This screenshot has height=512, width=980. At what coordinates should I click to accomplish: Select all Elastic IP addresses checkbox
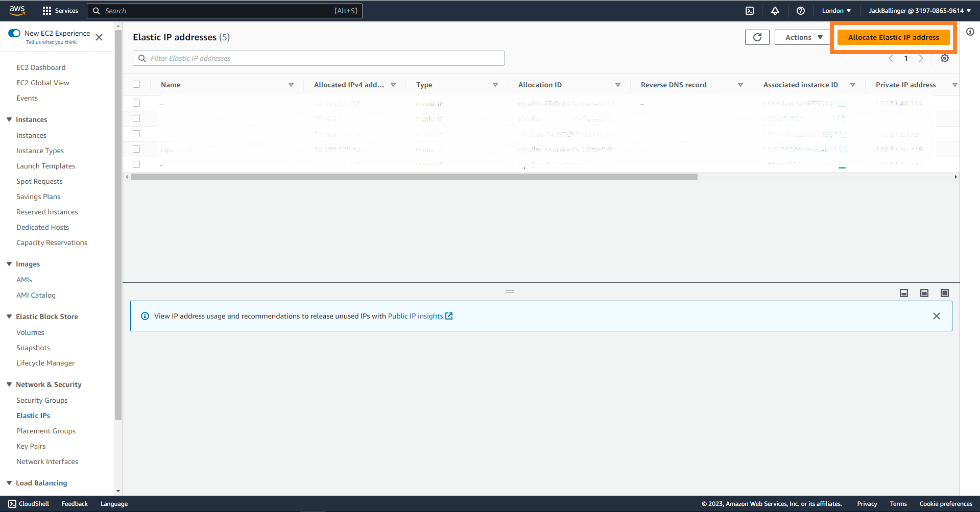point(136,85)
